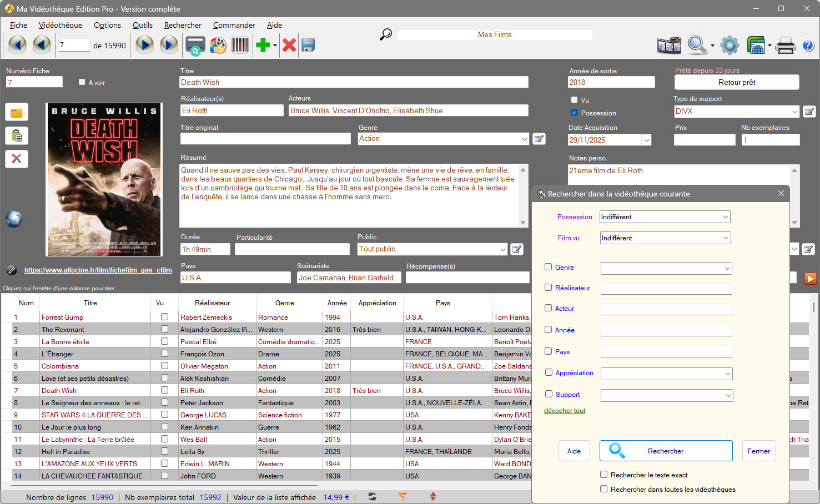
Task: Save the record with the floppy disk icon
Action: tap(308, 45)
